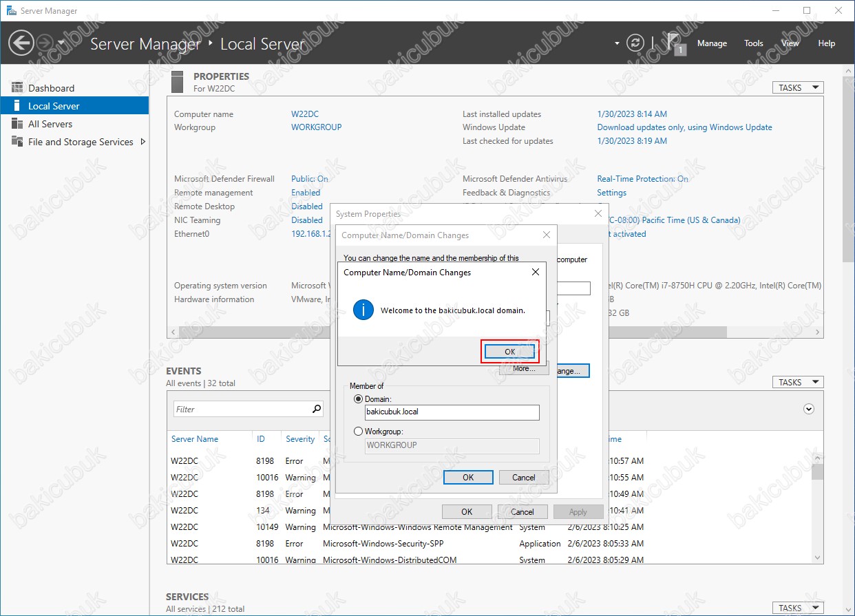Viewport: 855px width, 616px height.
Task: Click the 'All services | 212 total' text
Action: pos(205,609)
